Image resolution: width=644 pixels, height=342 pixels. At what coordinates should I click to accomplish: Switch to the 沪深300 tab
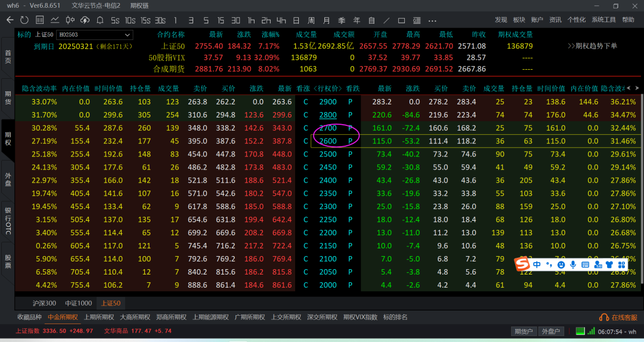pos(45,303)
